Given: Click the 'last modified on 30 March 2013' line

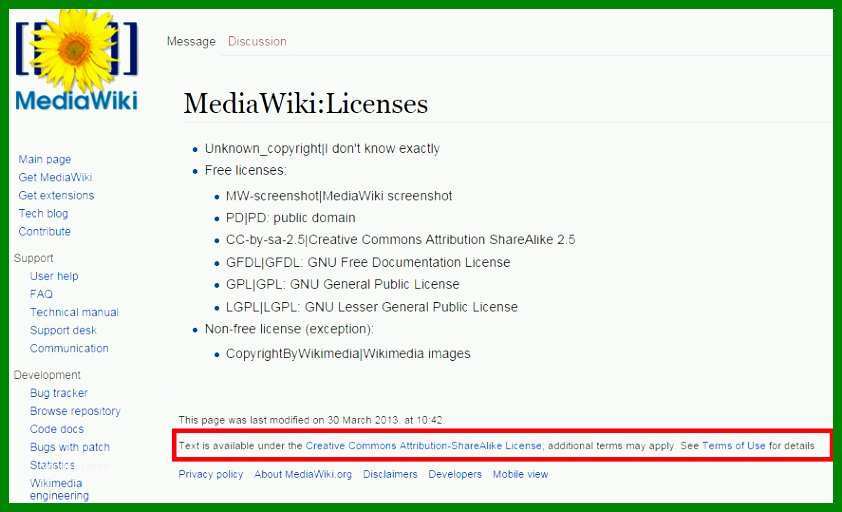Looking at the screenshot, I should click(x=311, y=420).
